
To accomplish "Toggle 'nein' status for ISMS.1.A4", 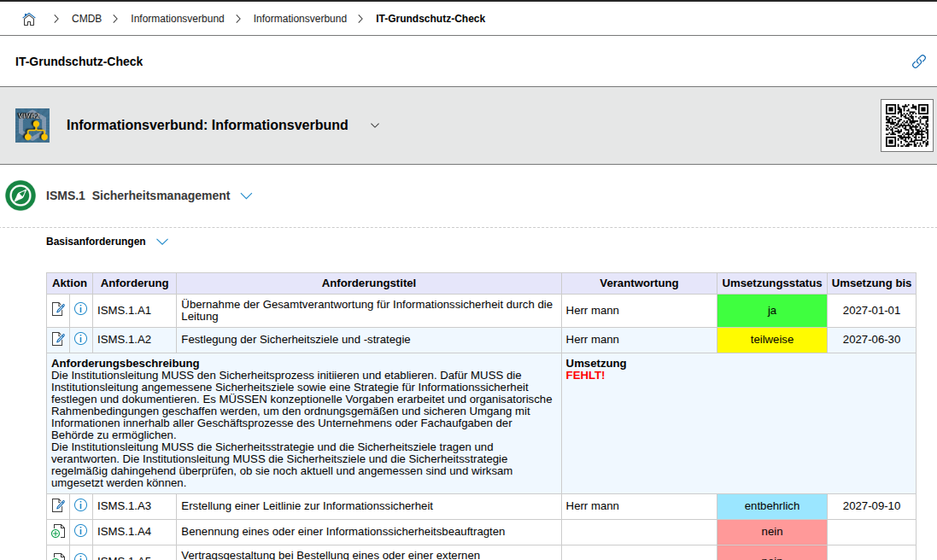I will coord(771,531).
